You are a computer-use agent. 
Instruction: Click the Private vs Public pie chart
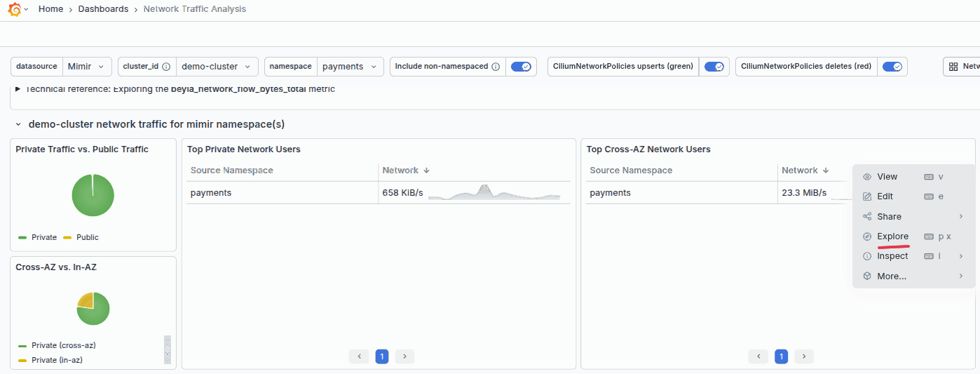(x=93, y=195)
